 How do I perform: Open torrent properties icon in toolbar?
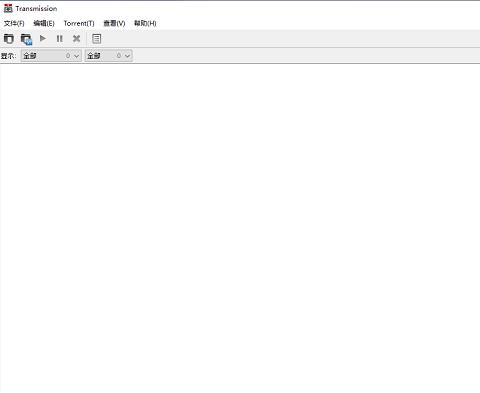point(97,39)
